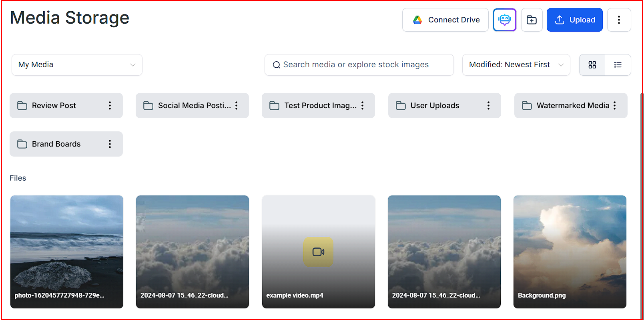Click the search media input field
Screen dimensions: 644x320
pos(359,65)
